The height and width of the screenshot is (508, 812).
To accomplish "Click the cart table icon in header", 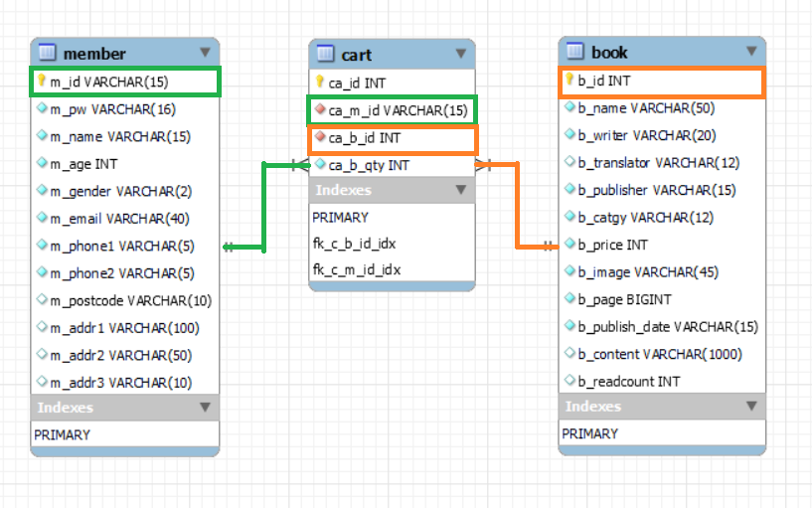I will pyautogui.click(x=325, y=54).
